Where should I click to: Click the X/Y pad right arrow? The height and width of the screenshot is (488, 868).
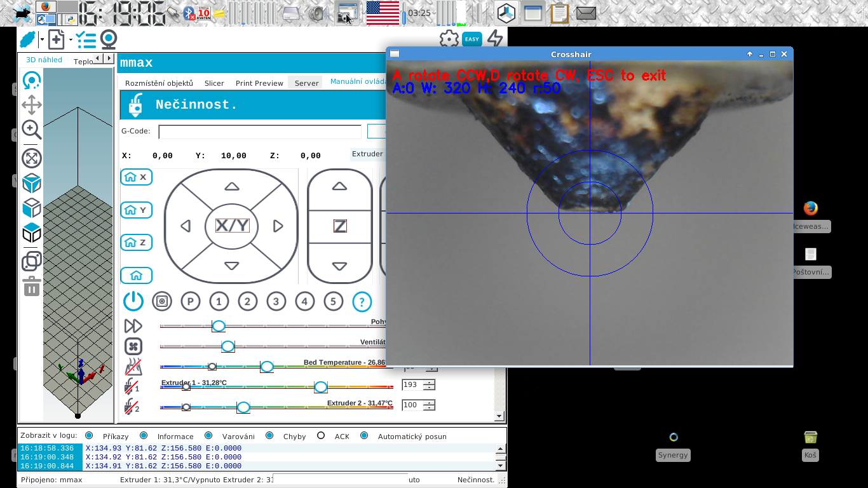tap(278, 226)
